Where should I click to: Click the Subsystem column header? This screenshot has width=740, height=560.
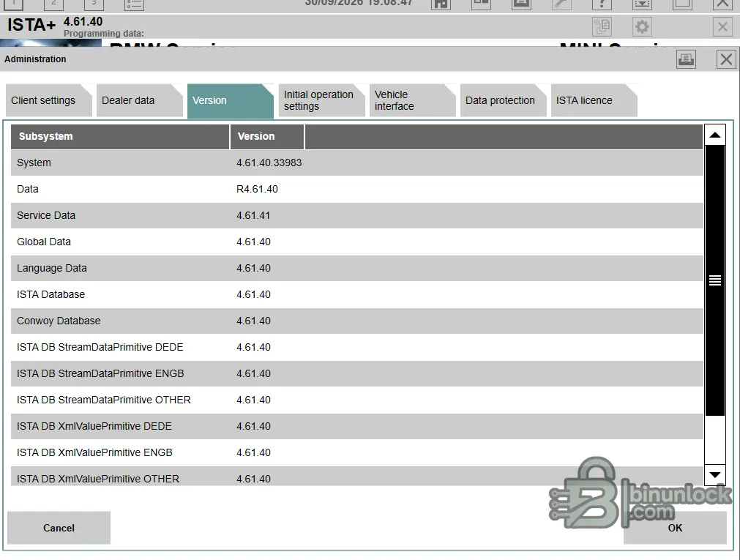120,136
